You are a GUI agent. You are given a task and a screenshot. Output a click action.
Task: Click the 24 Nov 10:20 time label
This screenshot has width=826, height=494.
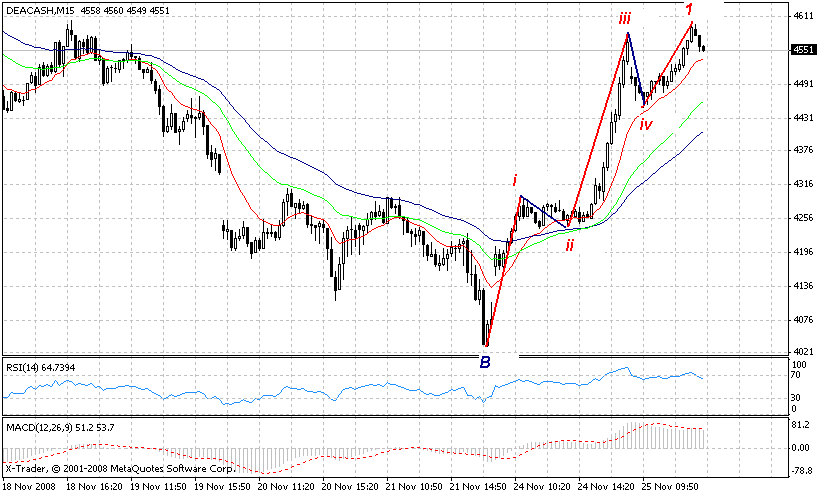point(542,487)
